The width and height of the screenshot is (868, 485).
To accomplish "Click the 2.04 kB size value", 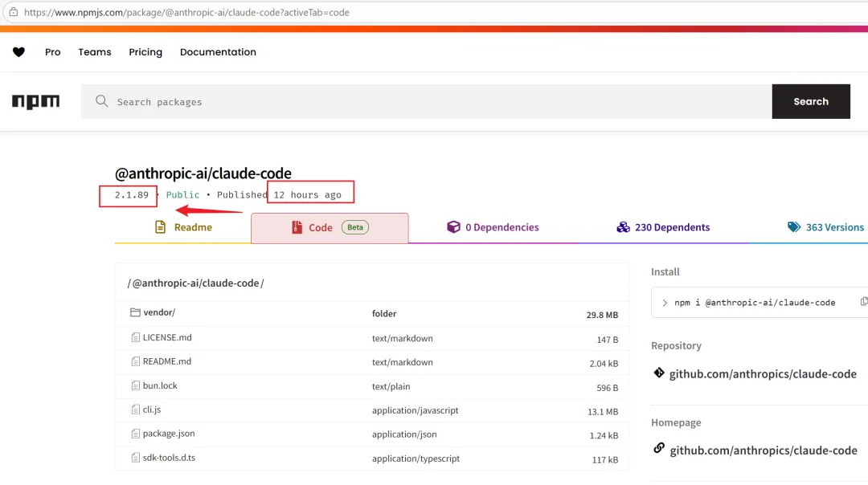I will (x=604, y=363).
